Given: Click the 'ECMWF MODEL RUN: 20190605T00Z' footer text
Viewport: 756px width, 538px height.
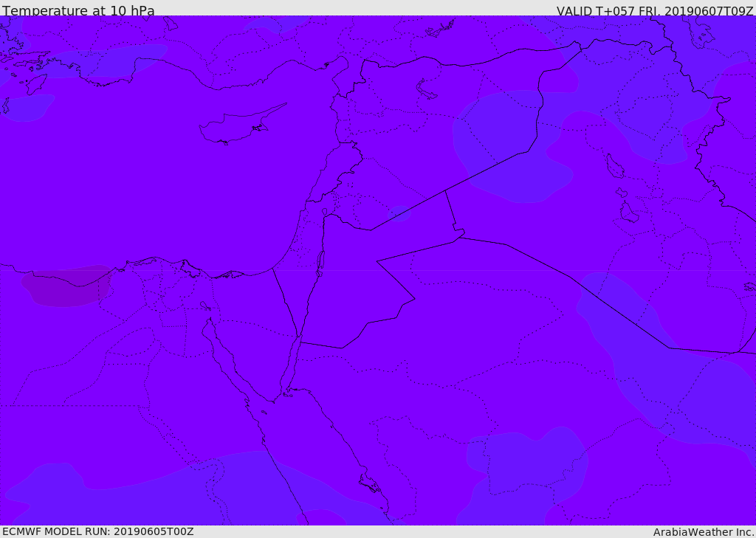Looking at the screenshot, I should click(x=98, y=531).
